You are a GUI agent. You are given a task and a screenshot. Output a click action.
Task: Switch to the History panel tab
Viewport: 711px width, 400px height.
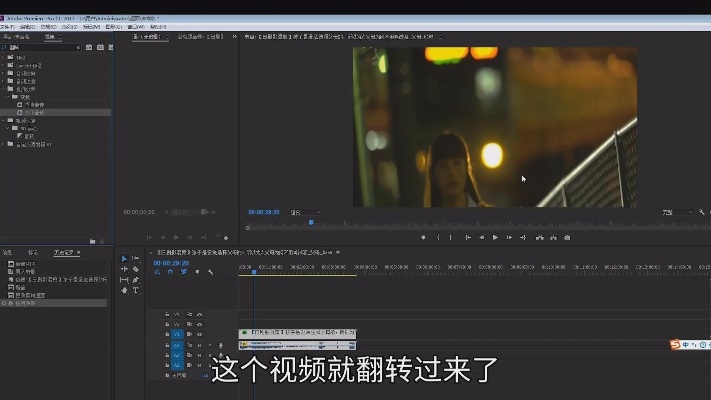tap(63, 253)
